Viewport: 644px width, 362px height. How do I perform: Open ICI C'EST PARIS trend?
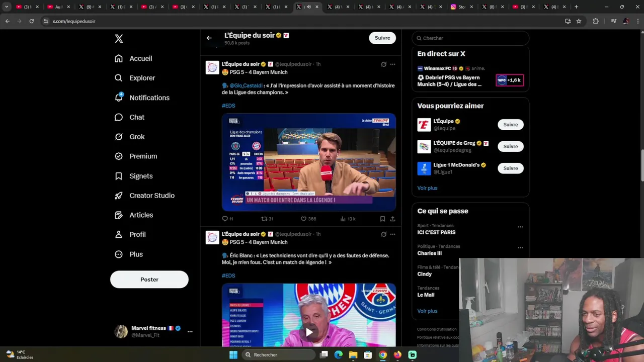tap(436, 232)
